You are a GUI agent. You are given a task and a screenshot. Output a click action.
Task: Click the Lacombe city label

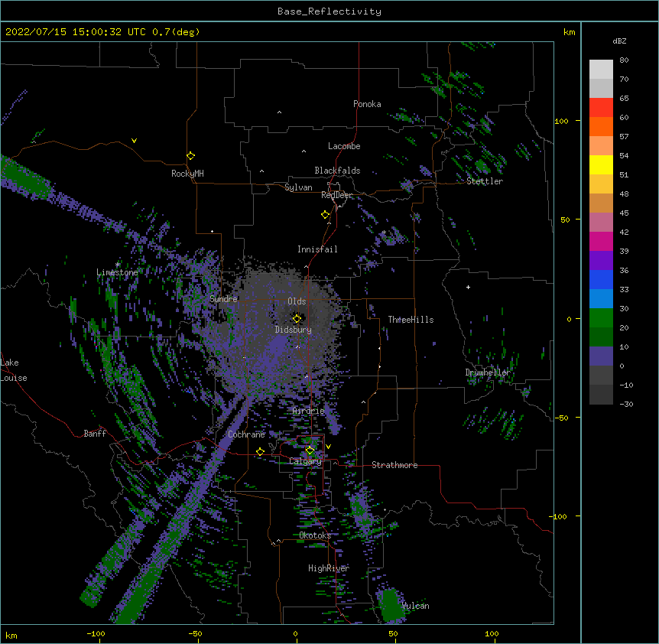tap(344, 146)
